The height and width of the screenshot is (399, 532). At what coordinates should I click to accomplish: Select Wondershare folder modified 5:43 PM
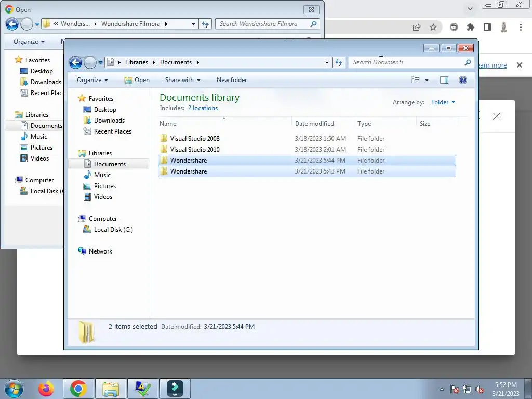click(x=307, y=171)
